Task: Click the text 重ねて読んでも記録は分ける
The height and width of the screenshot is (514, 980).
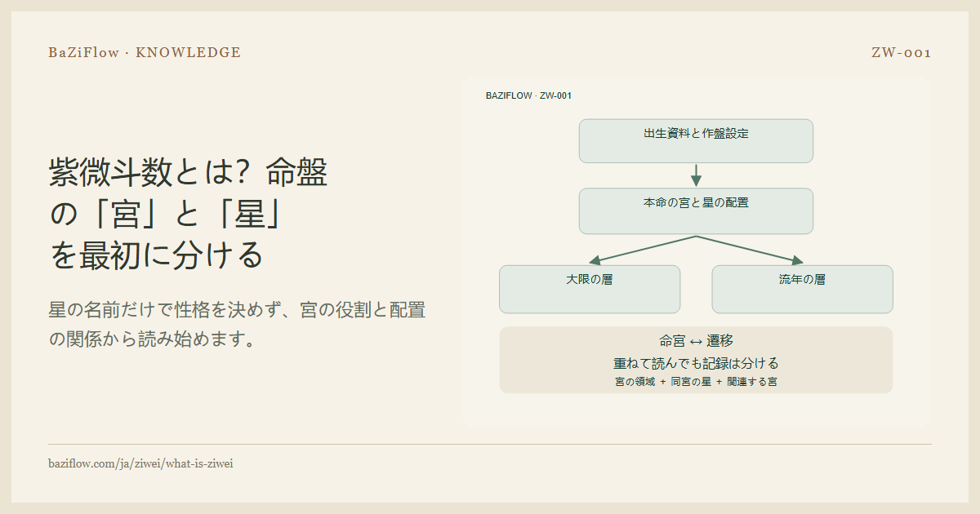Action: (x=696, y=363)
